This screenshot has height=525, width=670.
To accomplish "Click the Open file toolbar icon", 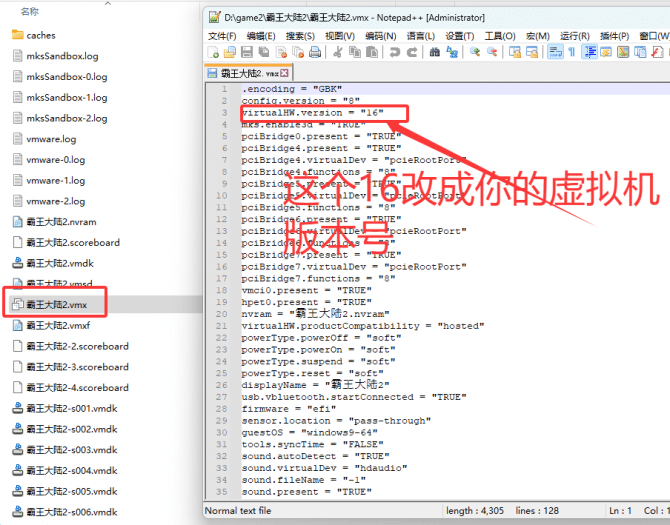I will click(230, 52).
